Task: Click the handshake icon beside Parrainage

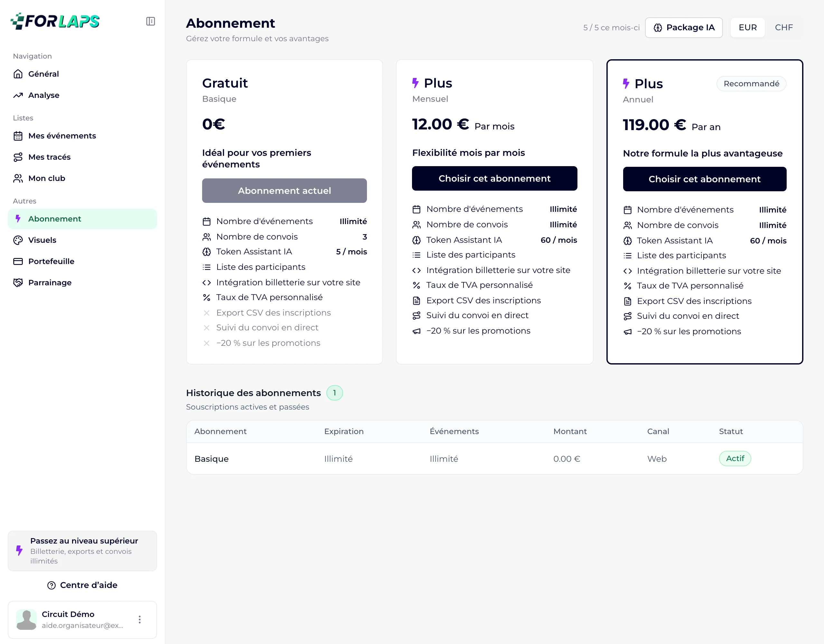Action: click(18, 282)
